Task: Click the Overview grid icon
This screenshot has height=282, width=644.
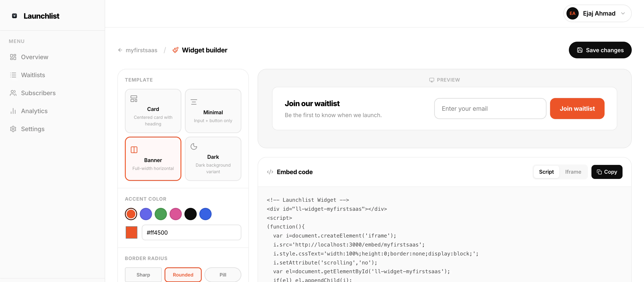Action: [x=13, y=57]
